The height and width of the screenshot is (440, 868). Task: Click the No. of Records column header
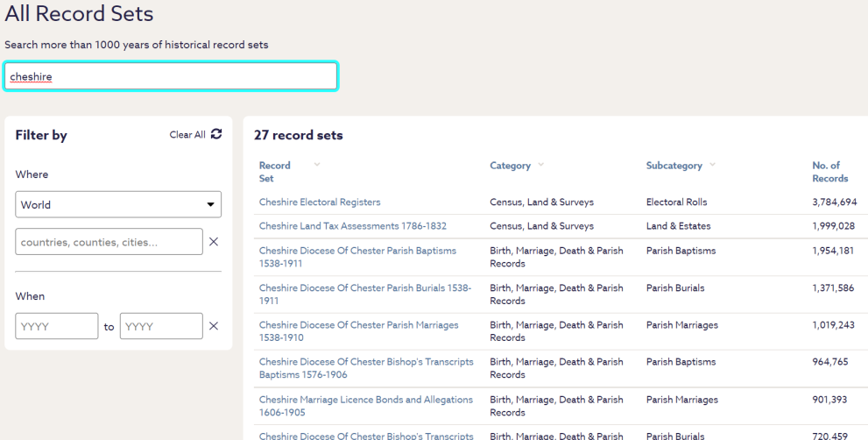pos(829,172)
